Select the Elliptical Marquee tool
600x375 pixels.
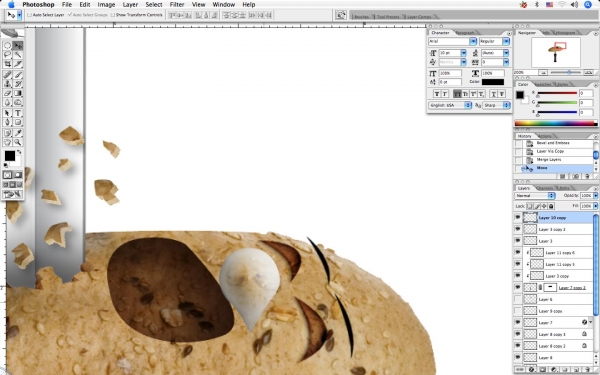(x=7, y=46)
